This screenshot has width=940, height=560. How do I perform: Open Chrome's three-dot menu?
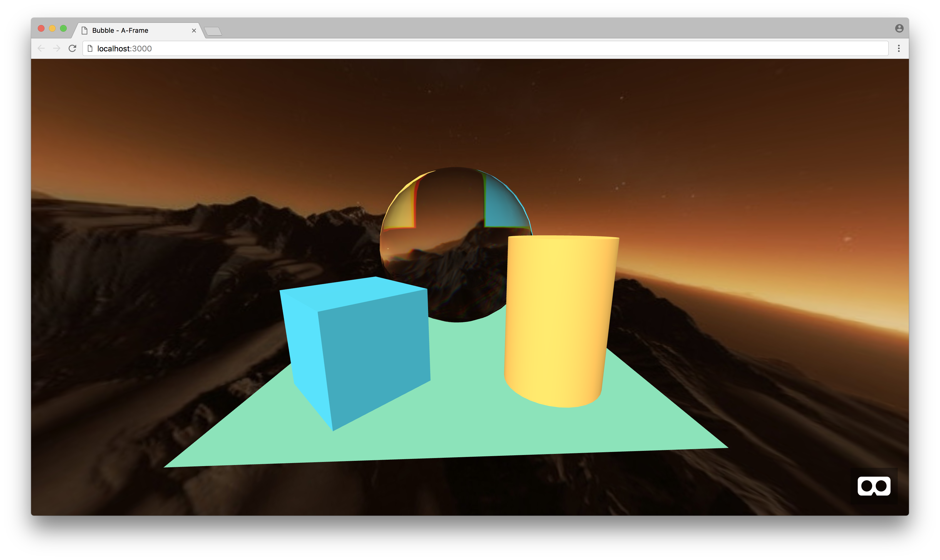899,48
